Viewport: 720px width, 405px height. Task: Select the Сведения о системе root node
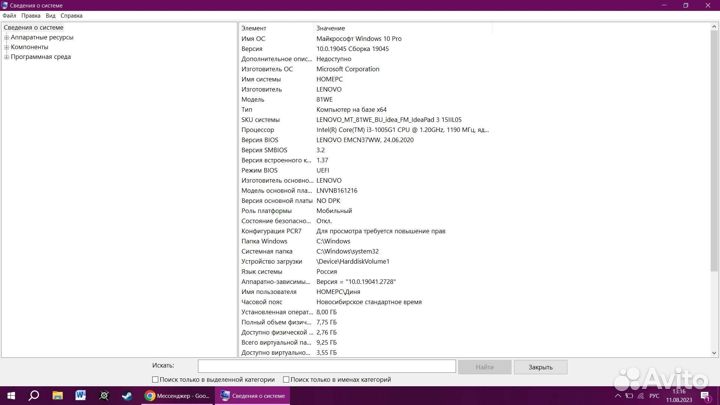tap(34, 28)
